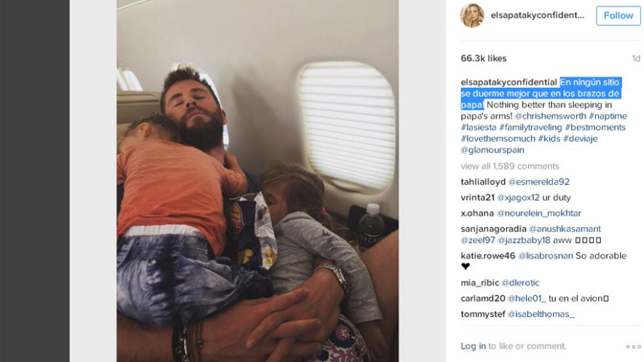Screen dimensions: 644x362
Task: Open the @isabelthomas_ mention
Action: tap(541, 314)
